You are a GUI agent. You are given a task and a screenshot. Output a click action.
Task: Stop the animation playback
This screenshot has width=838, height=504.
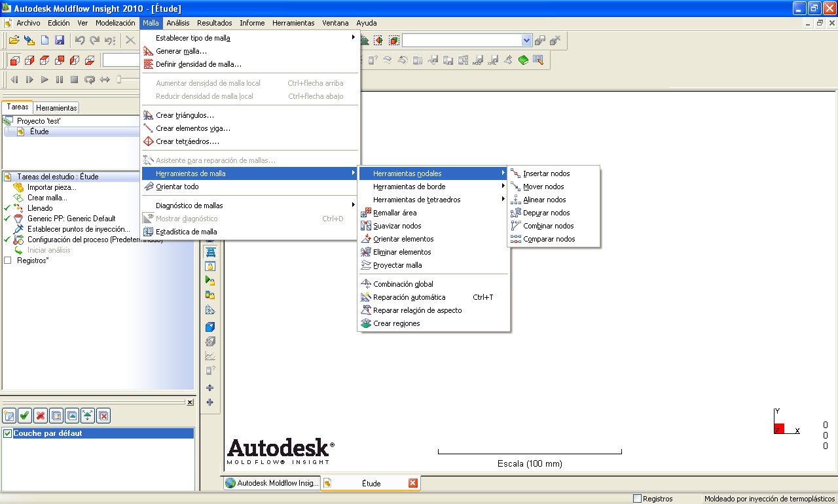click(x=75, y=80)
